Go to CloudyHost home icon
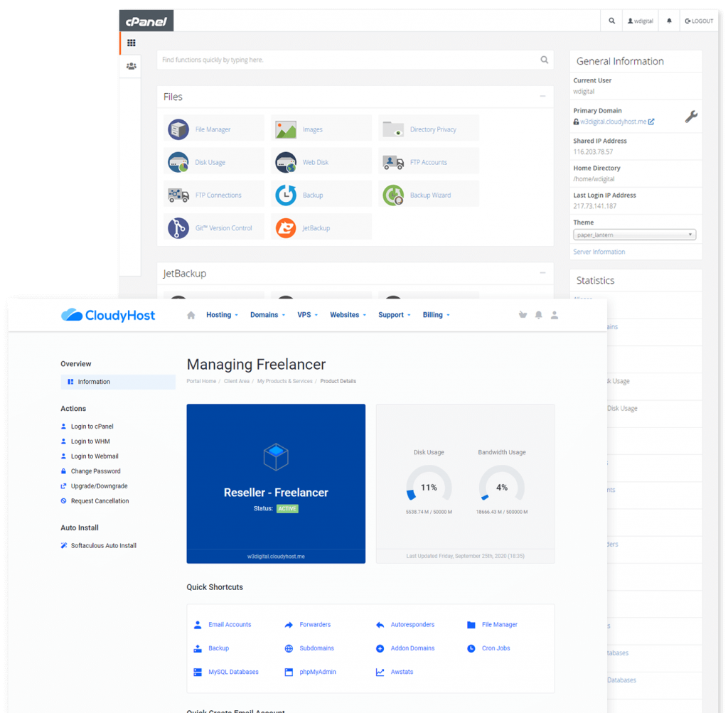The width and height of the screenshot is (728, 713). 191,315
